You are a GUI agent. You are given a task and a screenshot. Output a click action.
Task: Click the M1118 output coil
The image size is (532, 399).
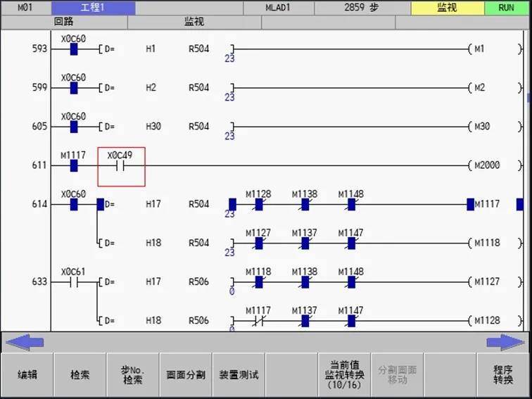[x=486, y=243]
